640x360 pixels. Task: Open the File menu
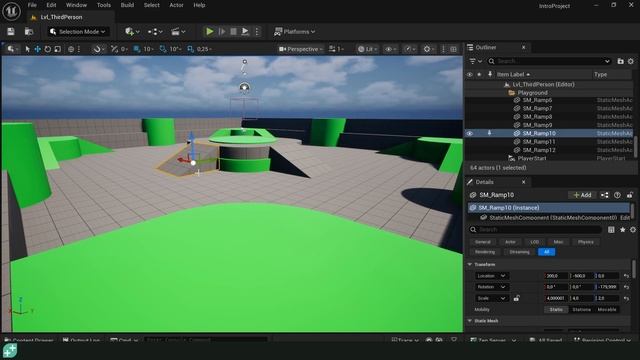(32, 5)
